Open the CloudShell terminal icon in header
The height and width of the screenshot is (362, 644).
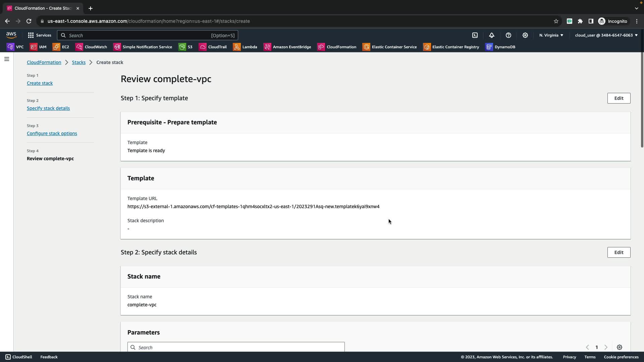[475, 35]
